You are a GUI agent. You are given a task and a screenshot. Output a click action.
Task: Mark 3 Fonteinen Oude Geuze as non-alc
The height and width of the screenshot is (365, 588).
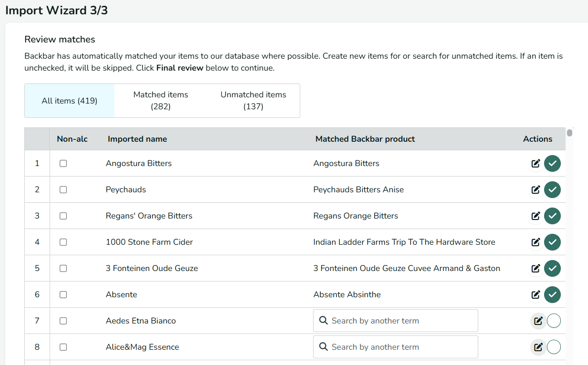[x=63, y=269]
